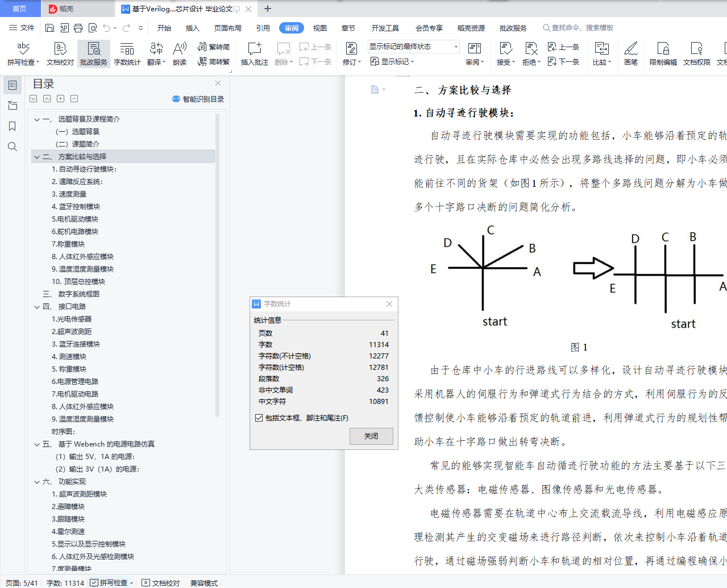Go to outline item 2.超声波测距
The image size is (727, 588).
[x=72, y=332]
